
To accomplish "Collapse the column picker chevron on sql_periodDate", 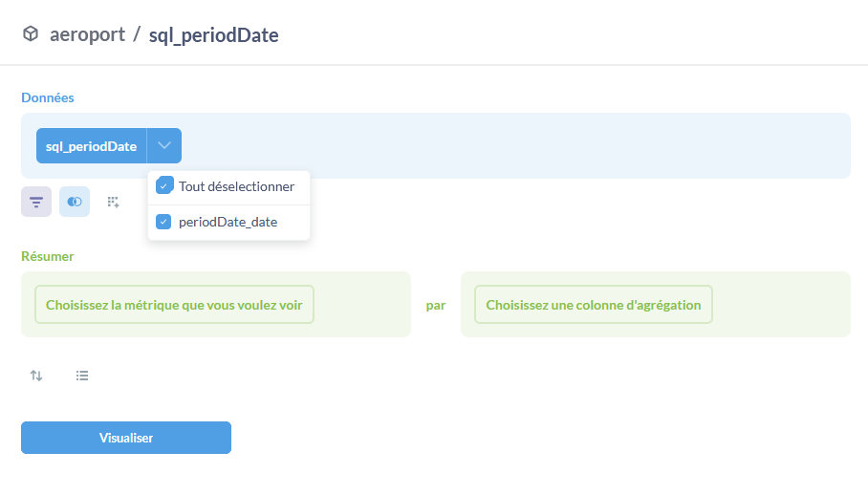I will click(163, 145).
